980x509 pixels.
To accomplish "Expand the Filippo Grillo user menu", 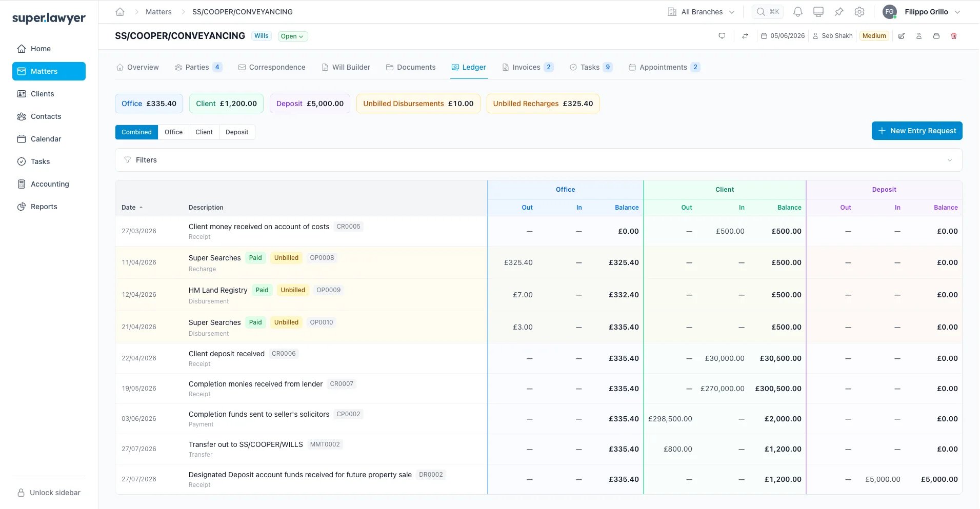I will coord(922,12).
